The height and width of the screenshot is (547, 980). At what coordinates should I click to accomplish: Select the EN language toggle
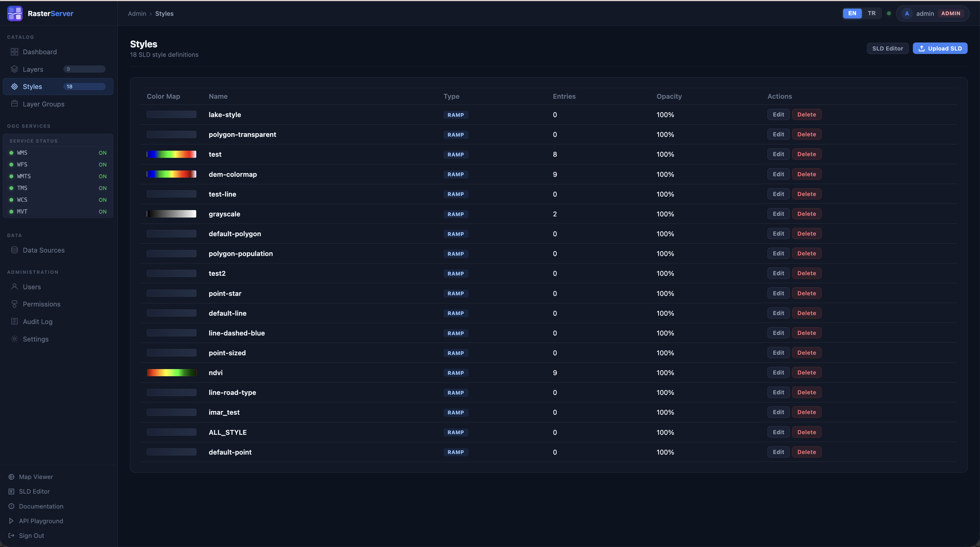coord(852,13)
